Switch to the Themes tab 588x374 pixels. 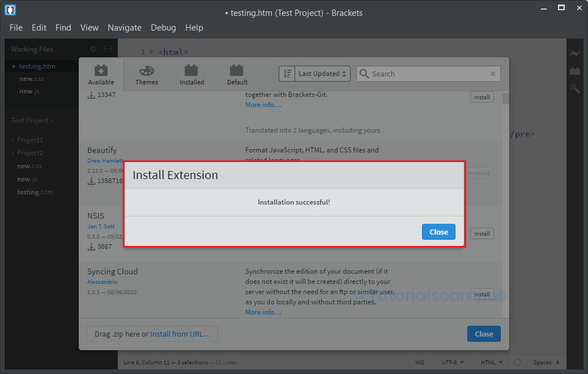pos(147,74)
